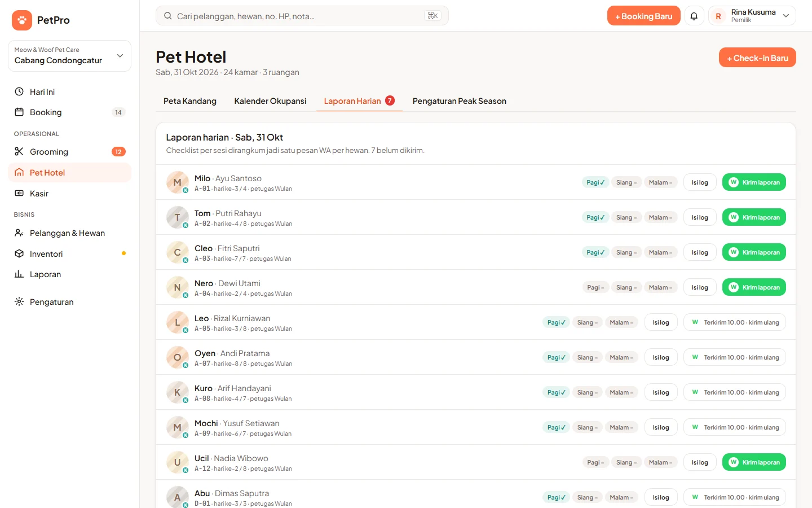
Task: Click the Booking Baru button
Action: click(x=644, y=16)
